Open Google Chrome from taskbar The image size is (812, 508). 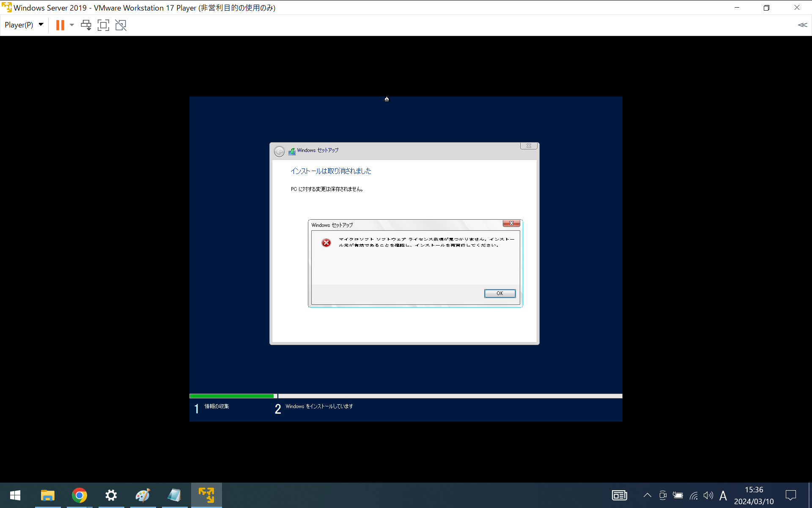(x=79, y=495)
